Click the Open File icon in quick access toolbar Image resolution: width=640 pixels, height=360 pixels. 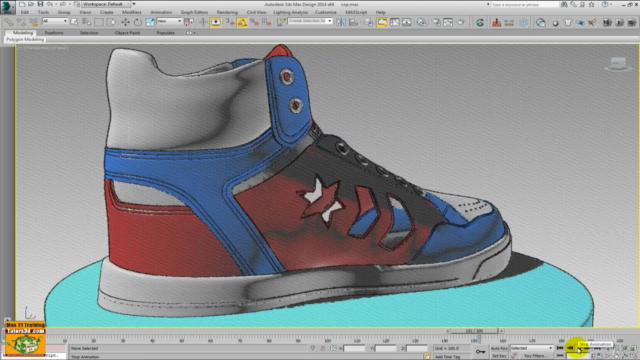31,4
